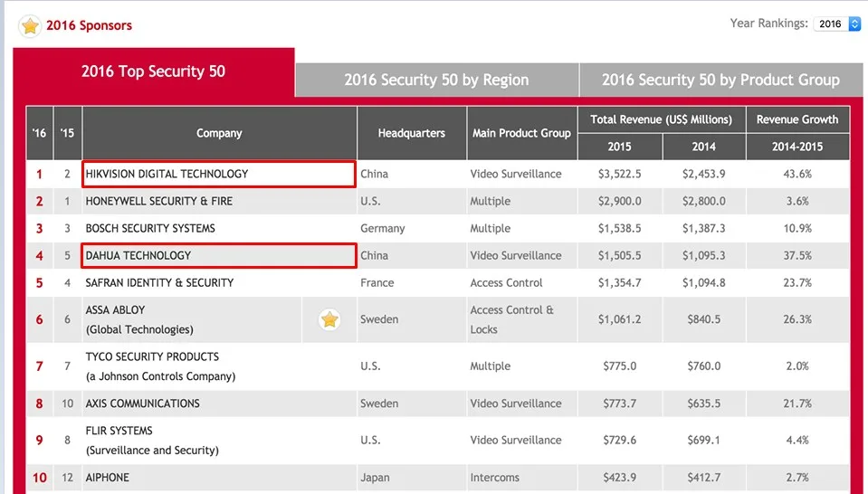The height and width of the screenshot is (494, 868).
Task: Switch to 2016 Security 50 by Region tab
Action: 437,80
